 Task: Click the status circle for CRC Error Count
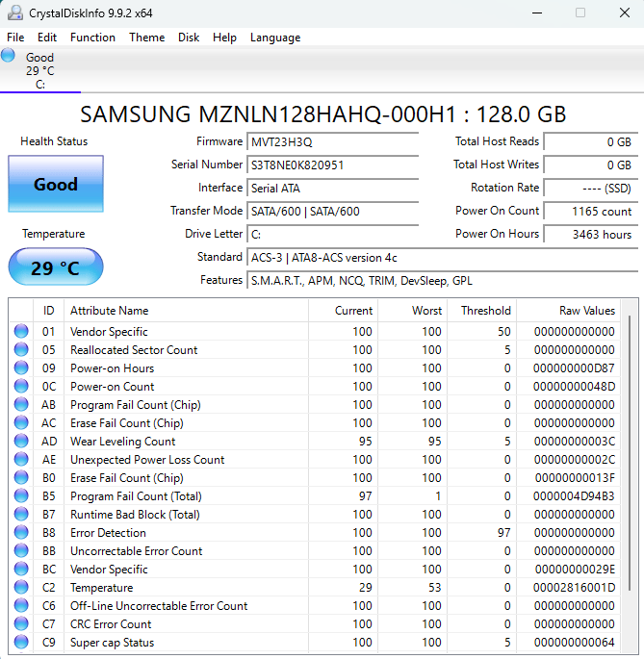tap(21, 623)
